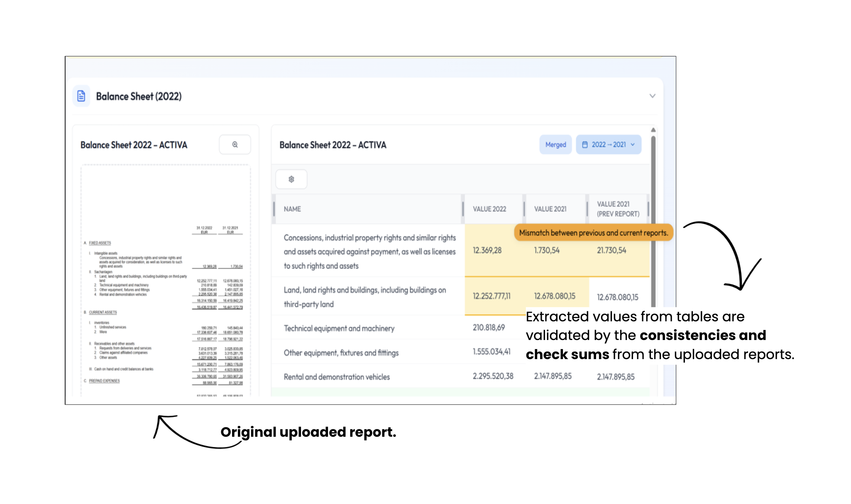The height and width of the screenshot is (504, 851).
Task: Open the chevron next to 2022 → 2021
Action: pos(633,144)
